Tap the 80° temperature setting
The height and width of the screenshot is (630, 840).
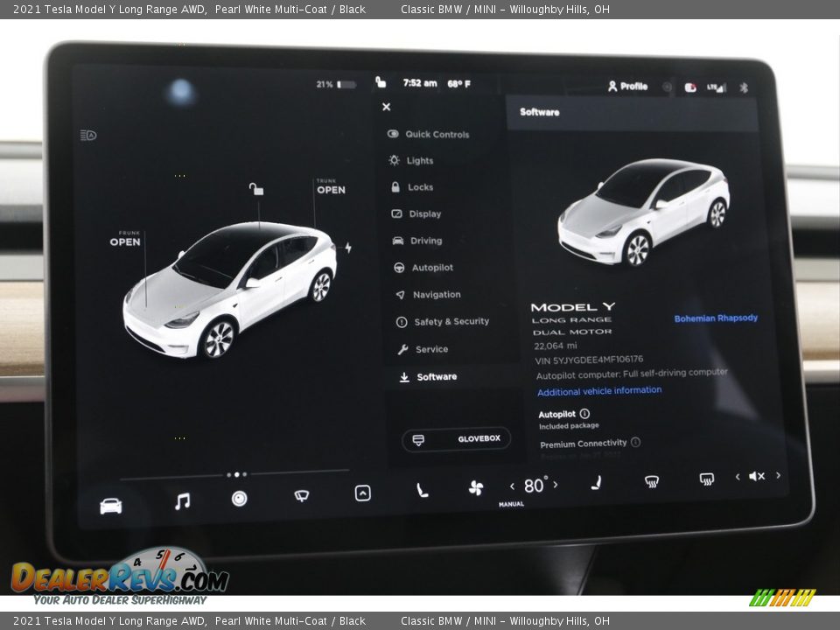[x=535, y=486]
